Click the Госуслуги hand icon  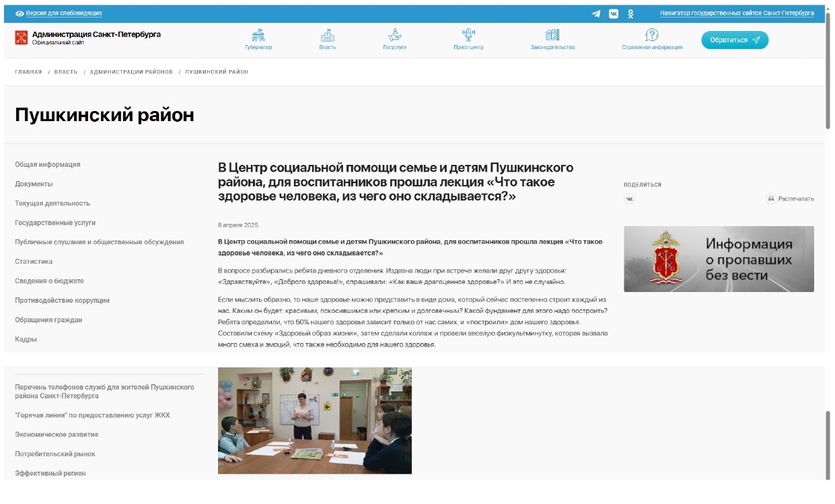(395, 35)
